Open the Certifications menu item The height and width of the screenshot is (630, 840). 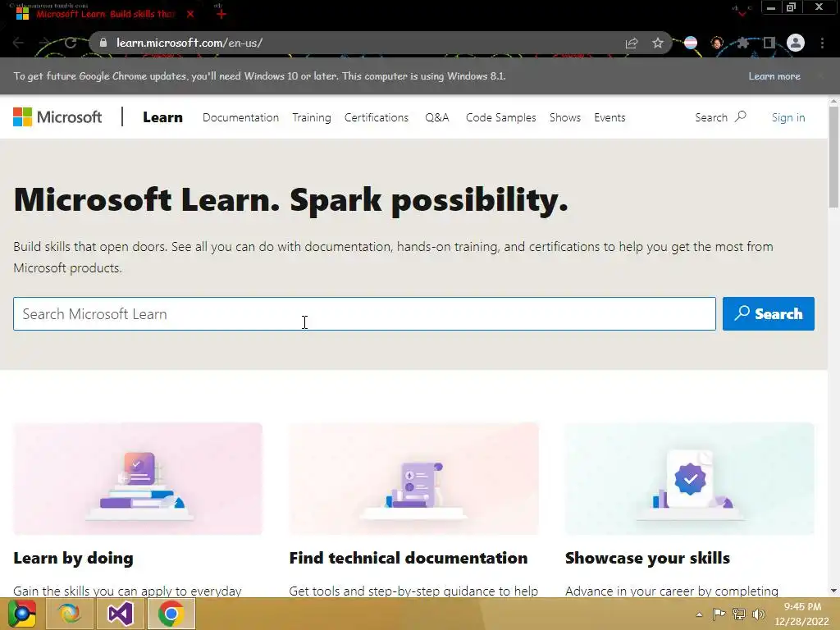click(x=376, y=117)
